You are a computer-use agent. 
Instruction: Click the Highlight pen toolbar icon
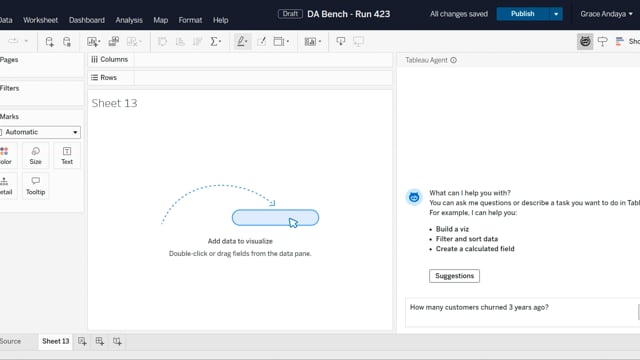(242, 42)
